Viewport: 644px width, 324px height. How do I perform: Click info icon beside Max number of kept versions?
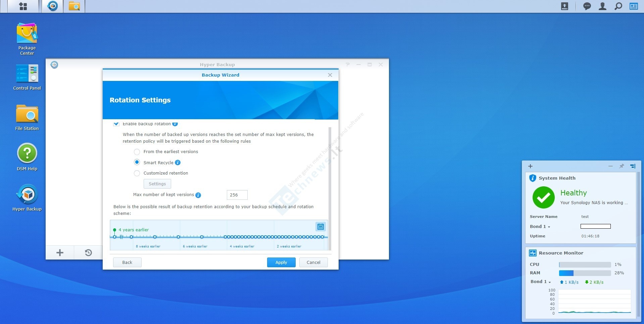[x=198, y=195]
